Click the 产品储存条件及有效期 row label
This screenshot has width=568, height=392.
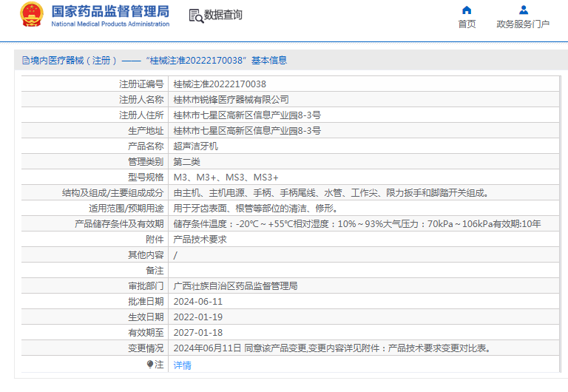(x=119, y=224)
